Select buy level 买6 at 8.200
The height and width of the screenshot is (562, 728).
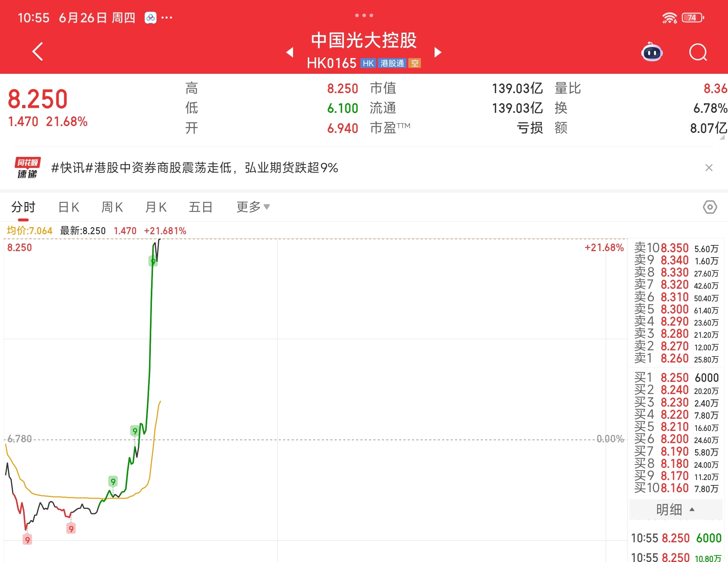[676, 439]
